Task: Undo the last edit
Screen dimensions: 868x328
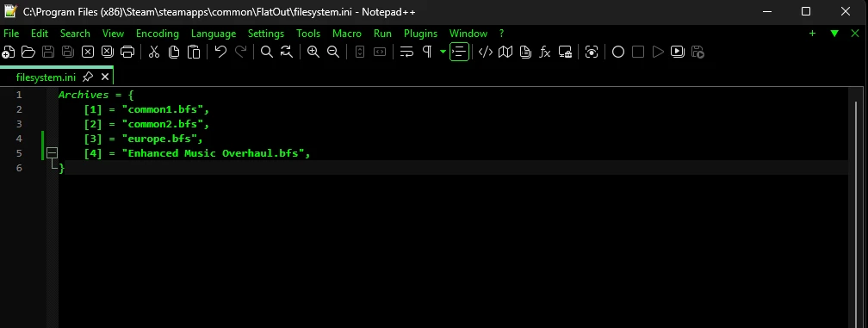Action: (220, 52)
